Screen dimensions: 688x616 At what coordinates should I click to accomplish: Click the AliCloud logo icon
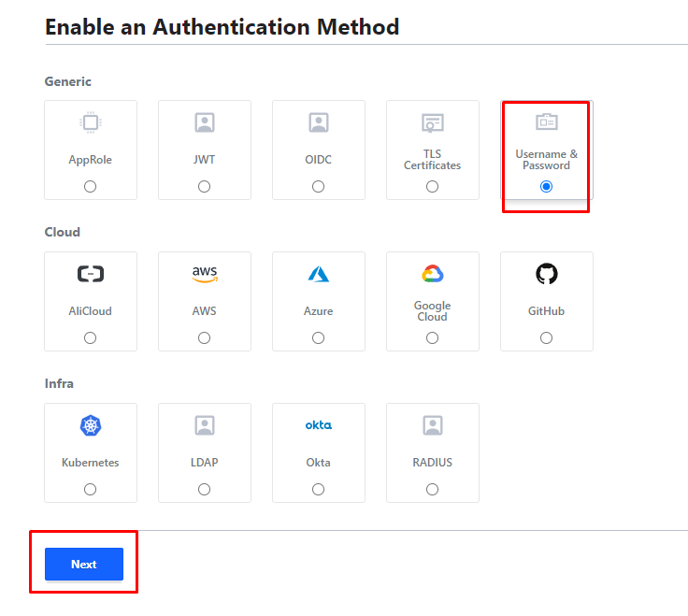(91, 274)
